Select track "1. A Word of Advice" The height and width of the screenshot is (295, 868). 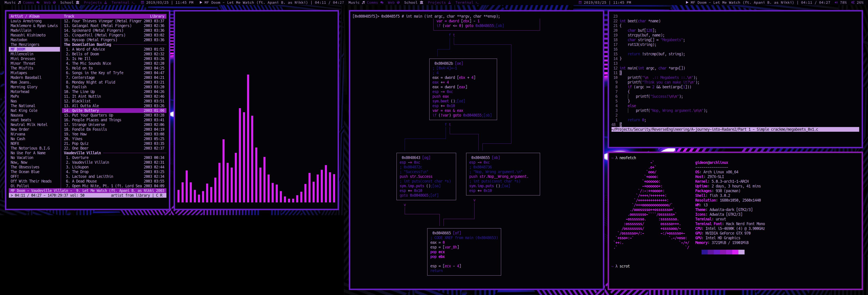114,49
